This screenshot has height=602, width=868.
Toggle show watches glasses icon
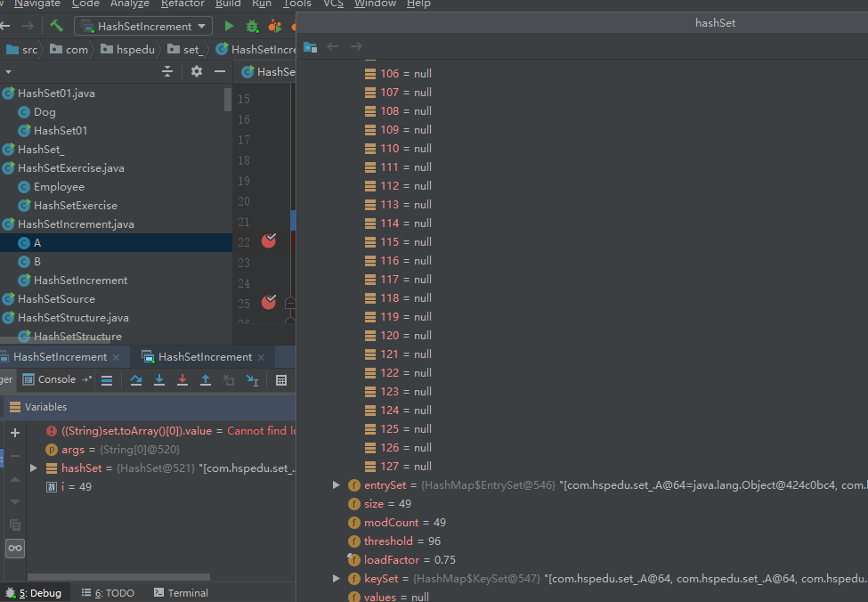tap(15, 549)
